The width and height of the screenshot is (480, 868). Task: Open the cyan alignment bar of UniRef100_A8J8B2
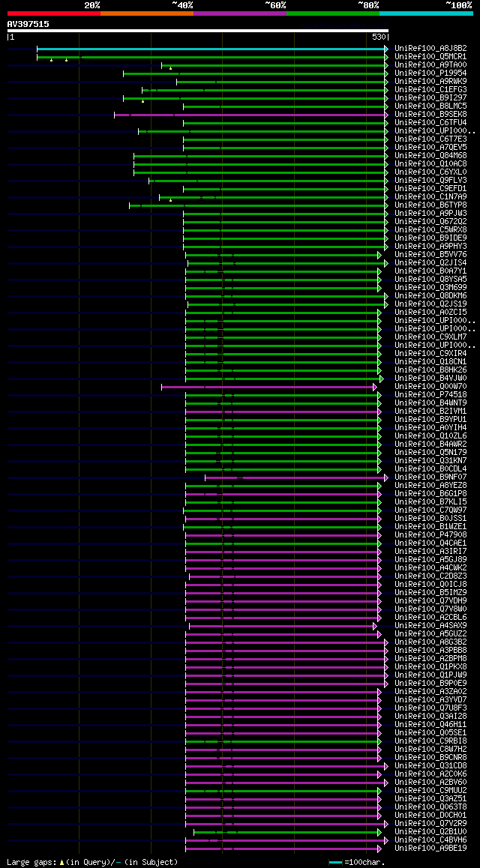[x=212, y=49]
